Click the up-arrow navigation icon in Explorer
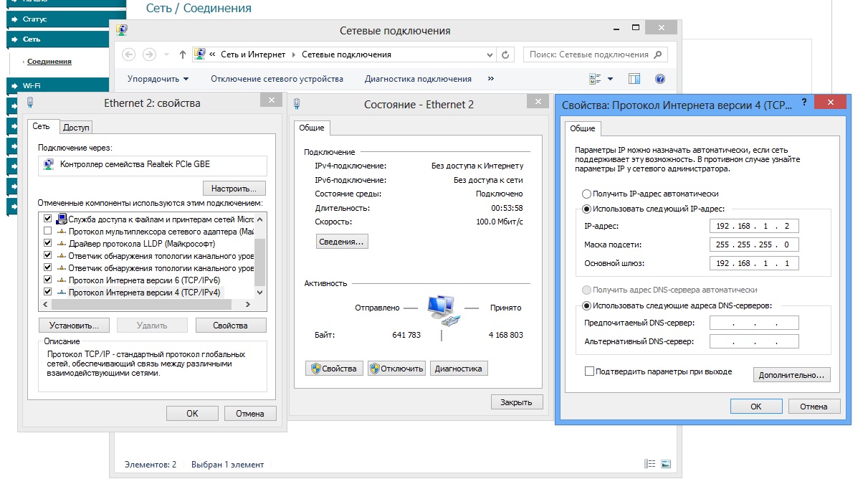Image resolution: width=868 pixels, height=484 pixels. (183, 54)
